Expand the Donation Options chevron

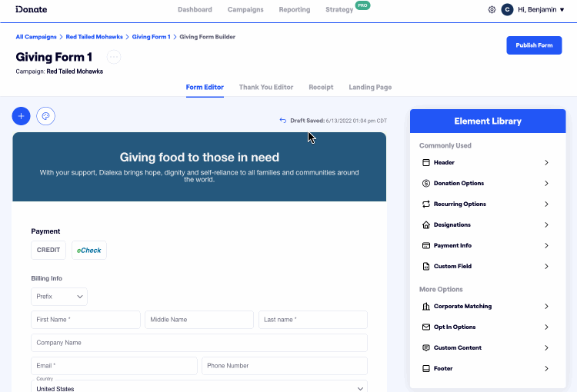[546, 183]
